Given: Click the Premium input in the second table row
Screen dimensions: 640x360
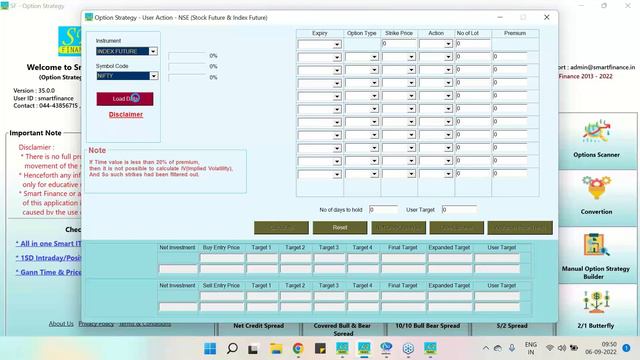Looking at the screenshot, I should point(510,57).
